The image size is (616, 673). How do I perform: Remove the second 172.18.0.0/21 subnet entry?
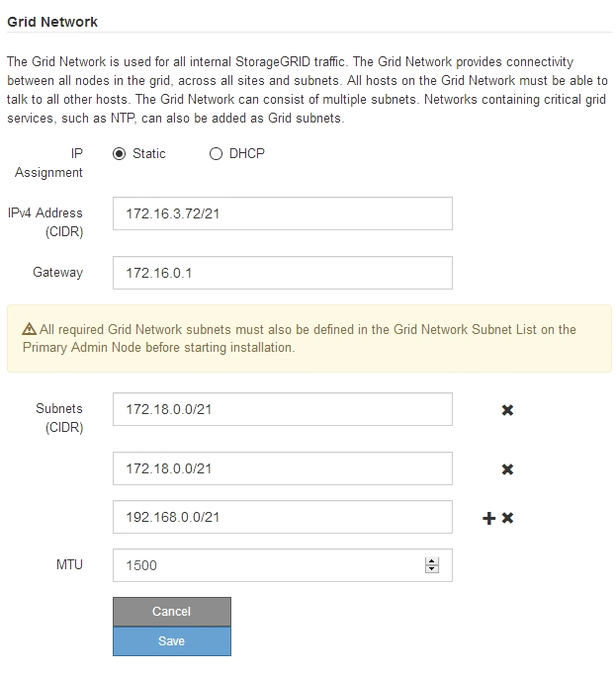(507, 469)
